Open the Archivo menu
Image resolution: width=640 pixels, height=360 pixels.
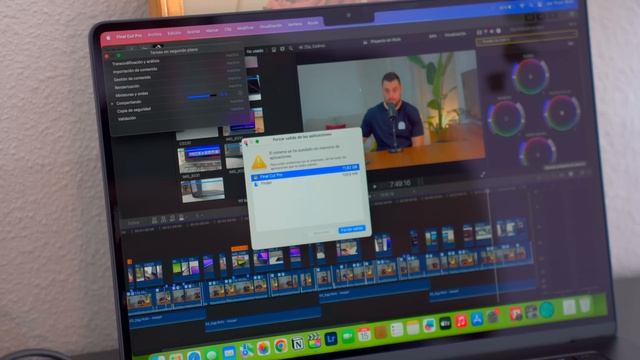tap(155, 35)
